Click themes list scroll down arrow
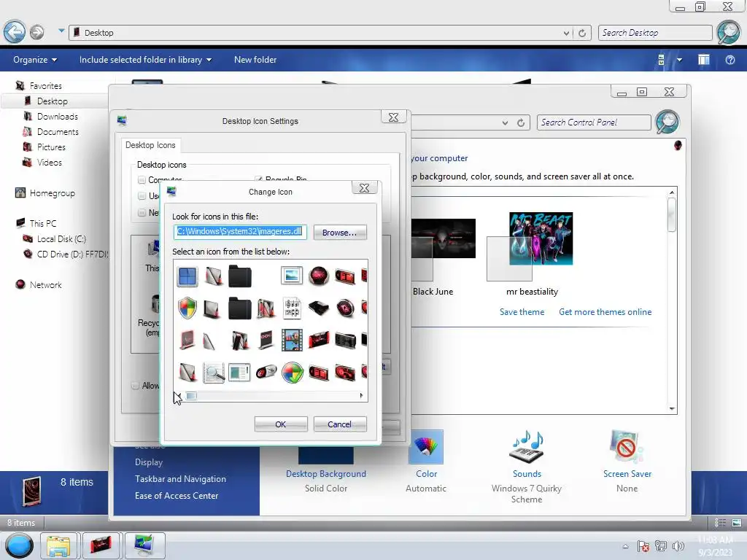Image resolution: width=747 pixels, height=560 pixels. point(672,408)
